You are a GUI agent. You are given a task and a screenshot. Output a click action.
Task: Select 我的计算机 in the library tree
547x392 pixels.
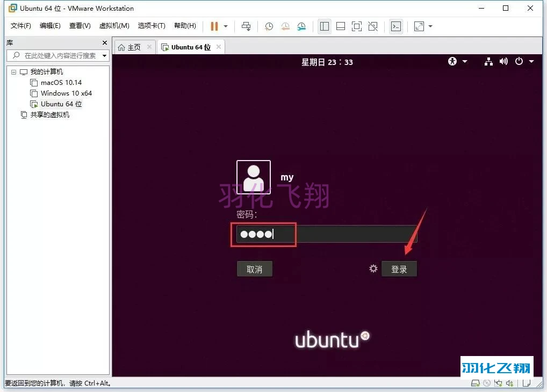click(x=46, y=72)
